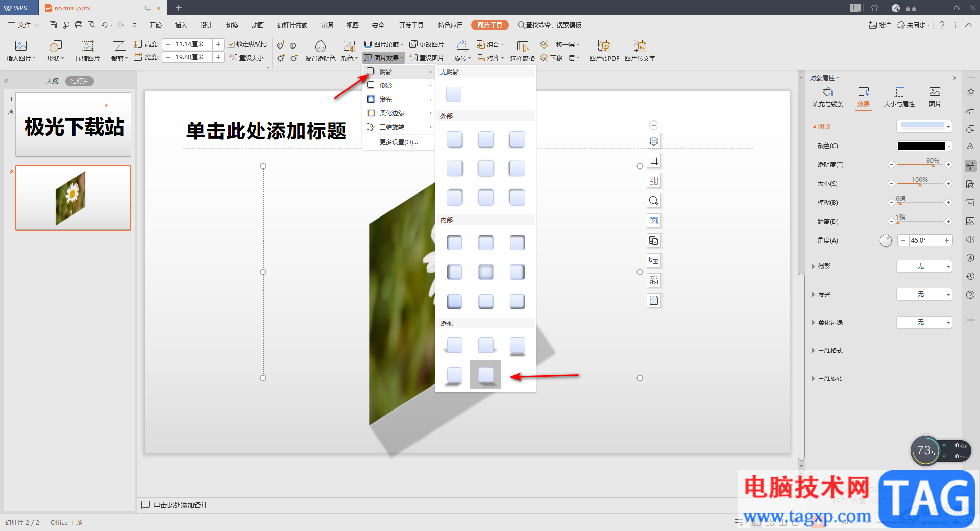Click the 透明度 transparency slider
980x531 pixels.
(x=920, y=164)
